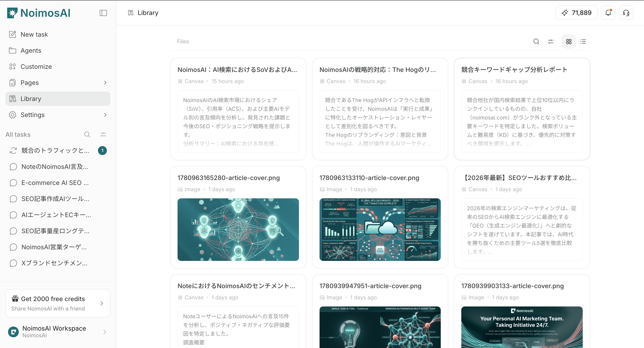Click Image type icon on 1780963165280 card
Screen dimensions: 644x348
pyautogui.click(x=180, y=189)
